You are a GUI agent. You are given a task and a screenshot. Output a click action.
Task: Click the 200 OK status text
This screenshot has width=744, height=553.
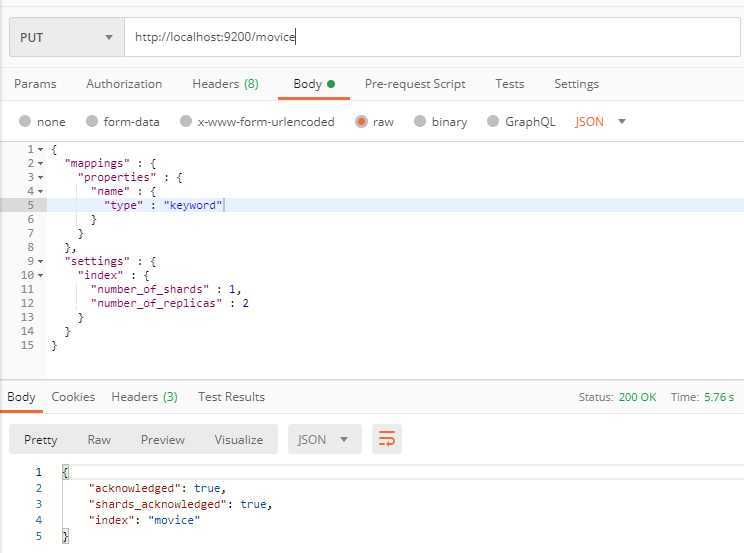pyautogui.click(x=637, y=397)
